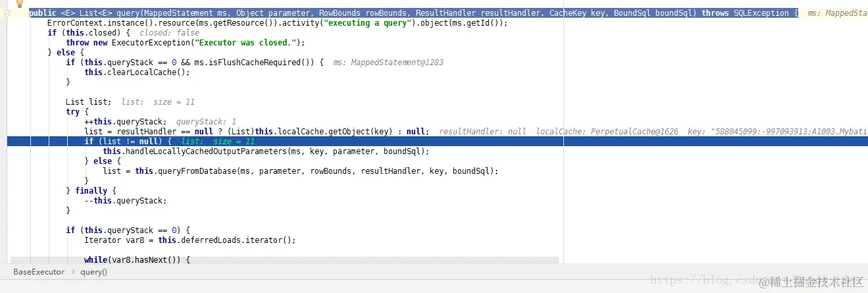Viewport: 868px width, 293px height.
Task: Click the while(var8.hasNext()) line
Action: click(x=137, y=260)
